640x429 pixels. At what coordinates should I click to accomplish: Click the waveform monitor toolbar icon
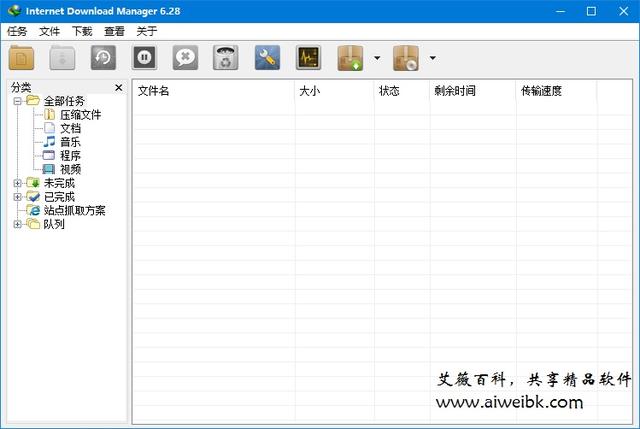[x=308, y=58]
